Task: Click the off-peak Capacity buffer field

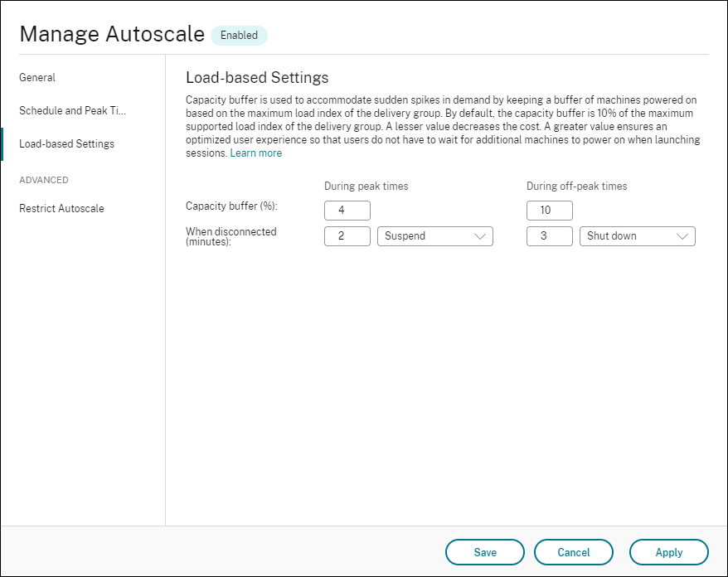Action: (x=549, y=210)
